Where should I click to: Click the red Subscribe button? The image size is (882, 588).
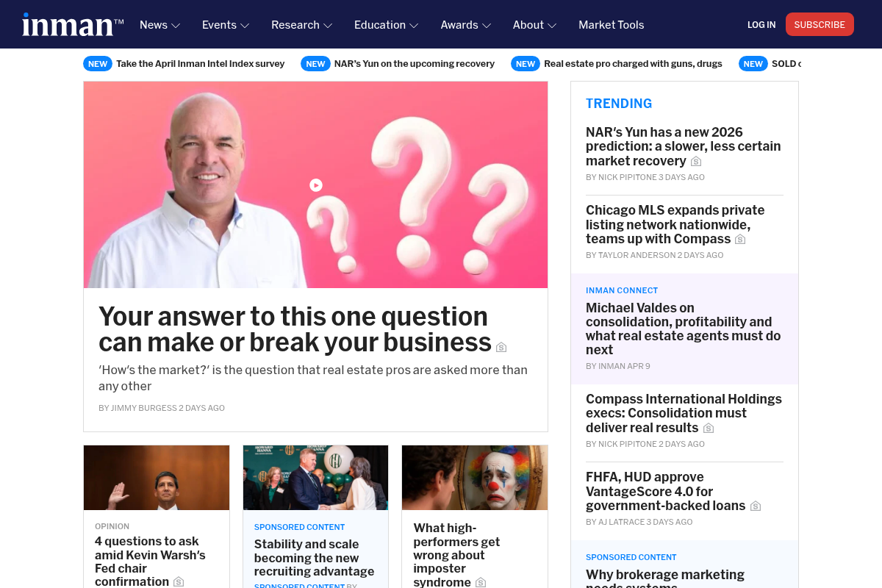820,24
